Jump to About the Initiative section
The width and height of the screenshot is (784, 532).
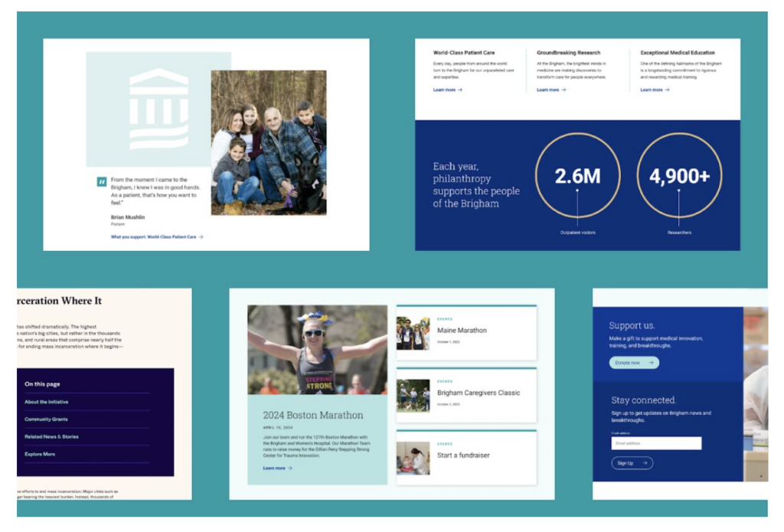tap(46, 402)
